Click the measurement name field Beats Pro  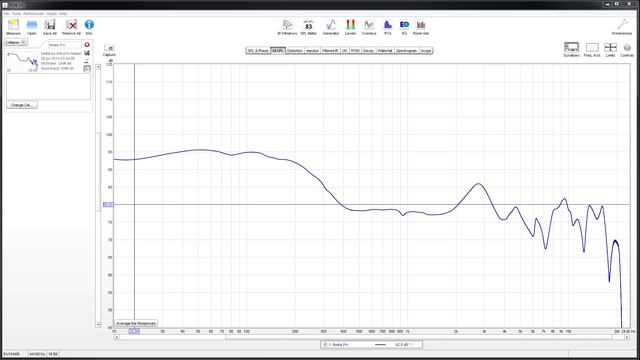(x=65, y=45)
